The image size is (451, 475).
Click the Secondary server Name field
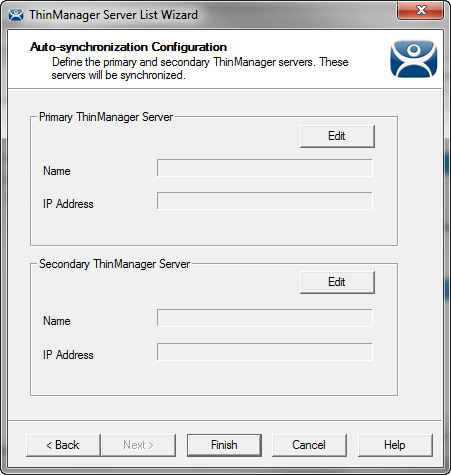point(265,318)
